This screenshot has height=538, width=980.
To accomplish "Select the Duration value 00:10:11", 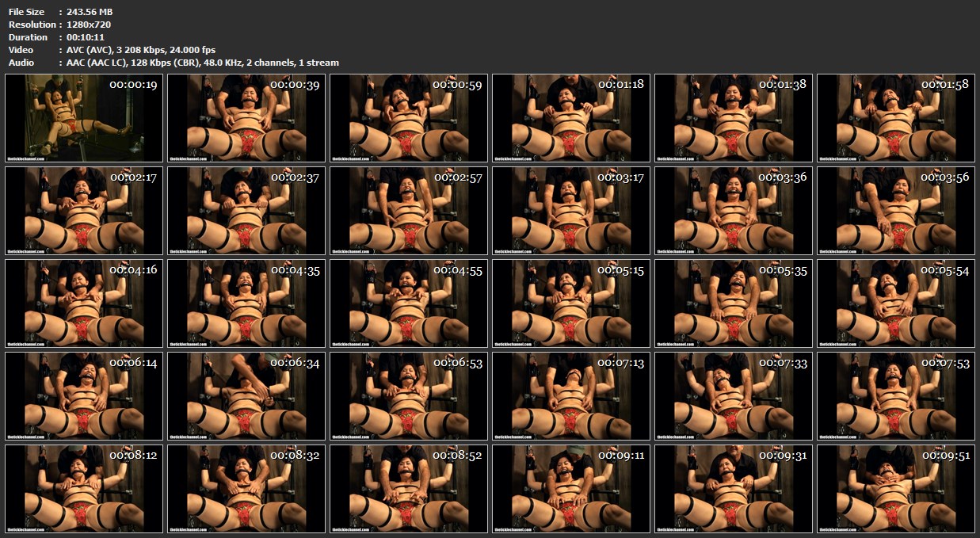I will pyautogui.click(x=86, y=37).
